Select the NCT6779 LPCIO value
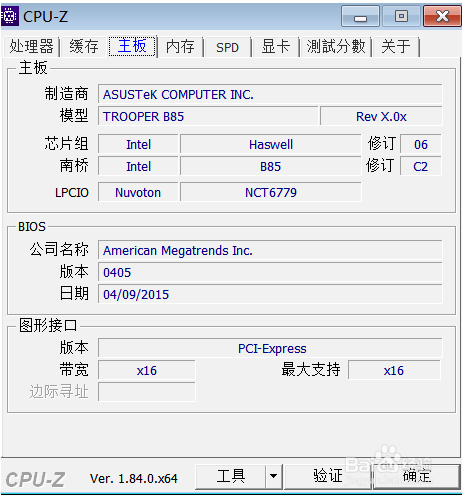Viewport: 462px width, 496px height. click(271, 192)
